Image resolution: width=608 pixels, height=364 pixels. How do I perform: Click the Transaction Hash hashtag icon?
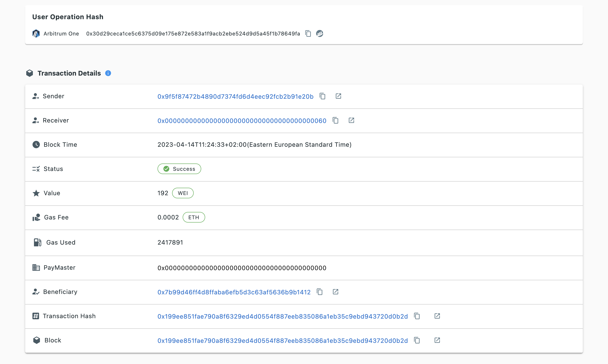tap(36, 316)
